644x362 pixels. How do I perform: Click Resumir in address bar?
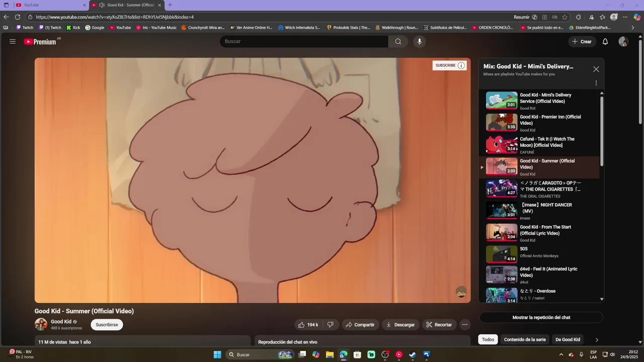(522, 17)
